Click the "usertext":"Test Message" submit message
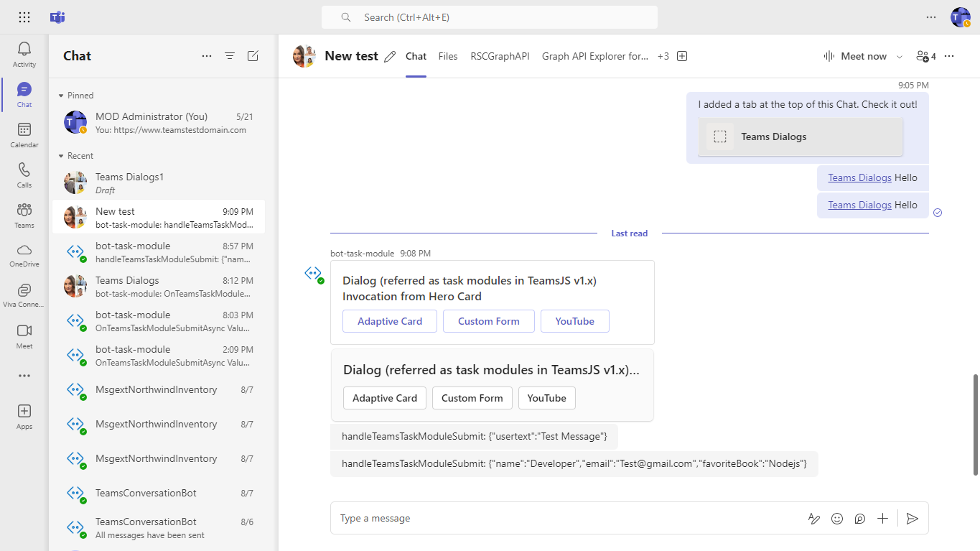 475,437
